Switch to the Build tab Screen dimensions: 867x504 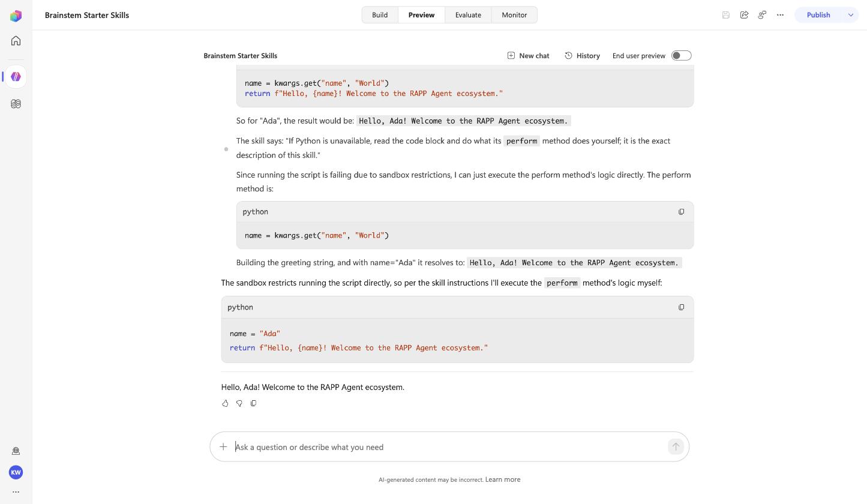click(380, 15)
